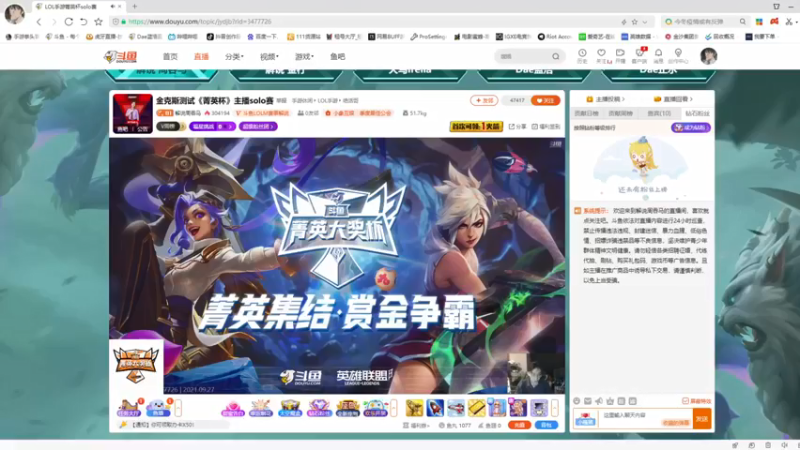800x450 pixels.
Task: Select the 直播 navigation item
Action: click(x=201, y=57)
